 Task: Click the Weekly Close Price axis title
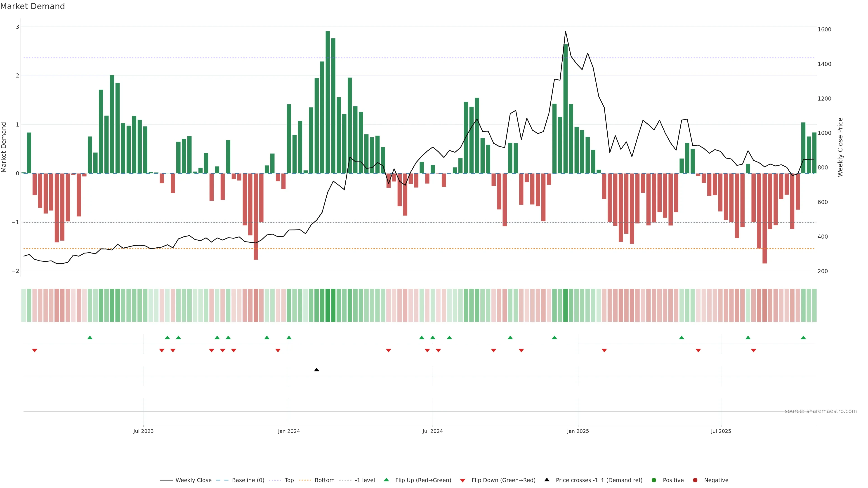point(840,147)
